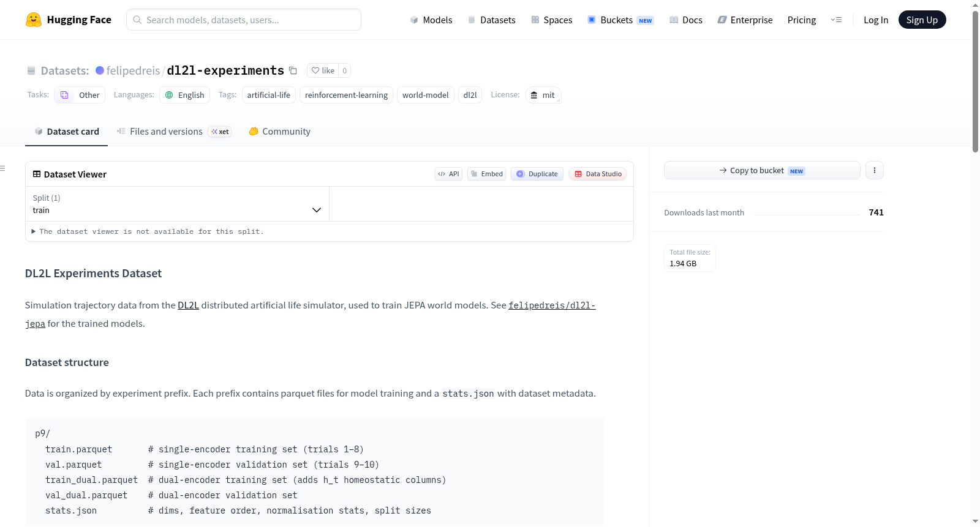Click the Embed button
The image size is (980, 527).
point(487,174)
